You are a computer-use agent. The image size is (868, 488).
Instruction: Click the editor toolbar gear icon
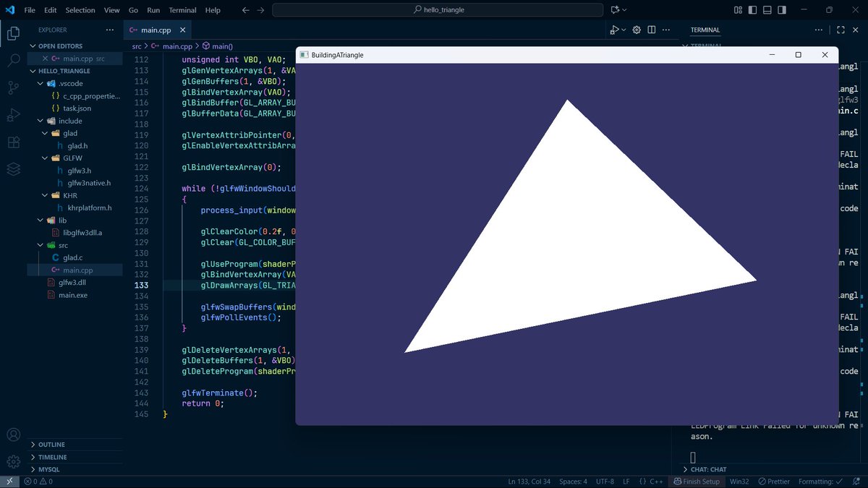(x=637, y=30)
